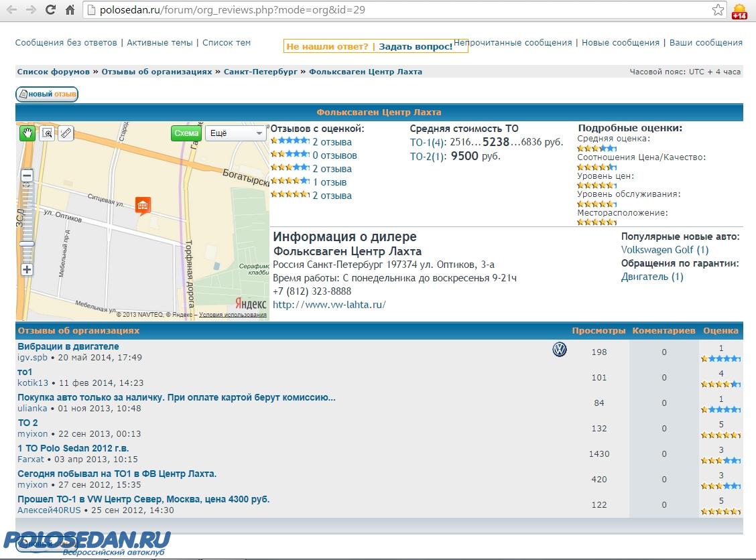This screenshot has height=560, width=756.
Task: Click Просмотры column header
Action: click(598, 331)
